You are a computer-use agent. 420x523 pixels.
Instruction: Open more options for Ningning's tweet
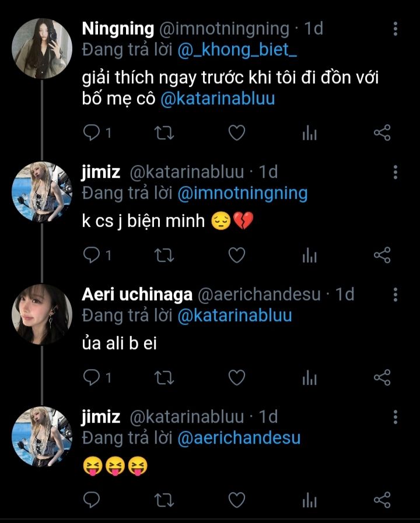[x=395, y=29]
